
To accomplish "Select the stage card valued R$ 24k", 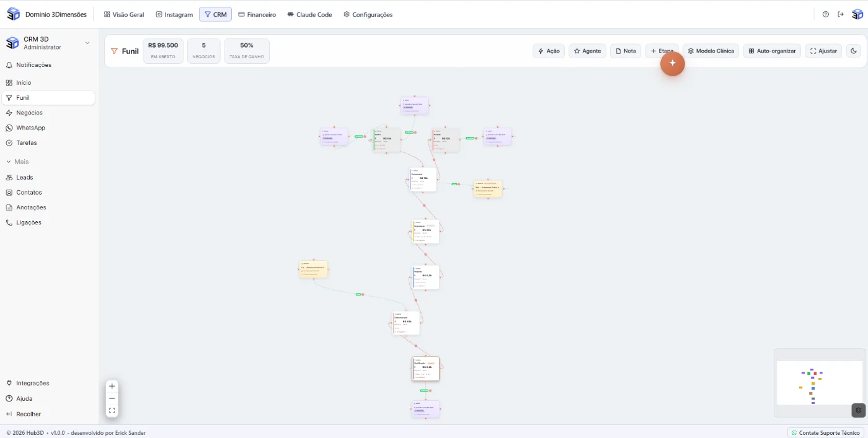I will coord(426,232).
